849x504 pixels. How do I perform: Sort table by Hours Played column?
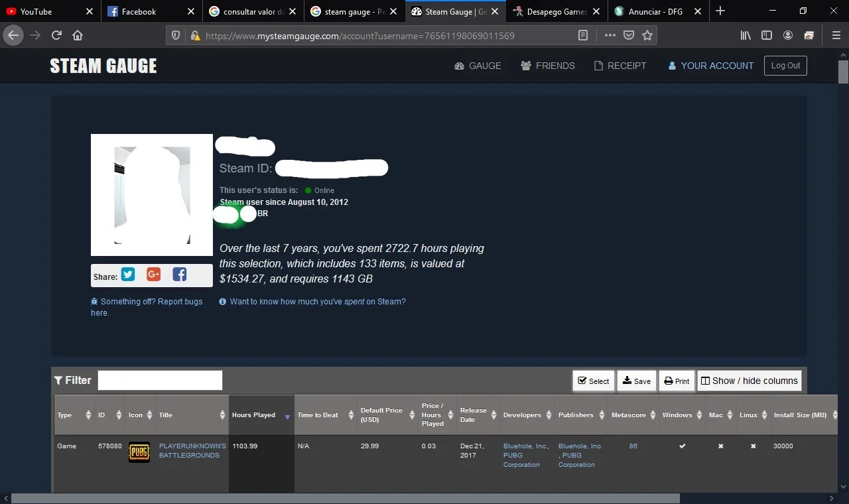[261, 415]
